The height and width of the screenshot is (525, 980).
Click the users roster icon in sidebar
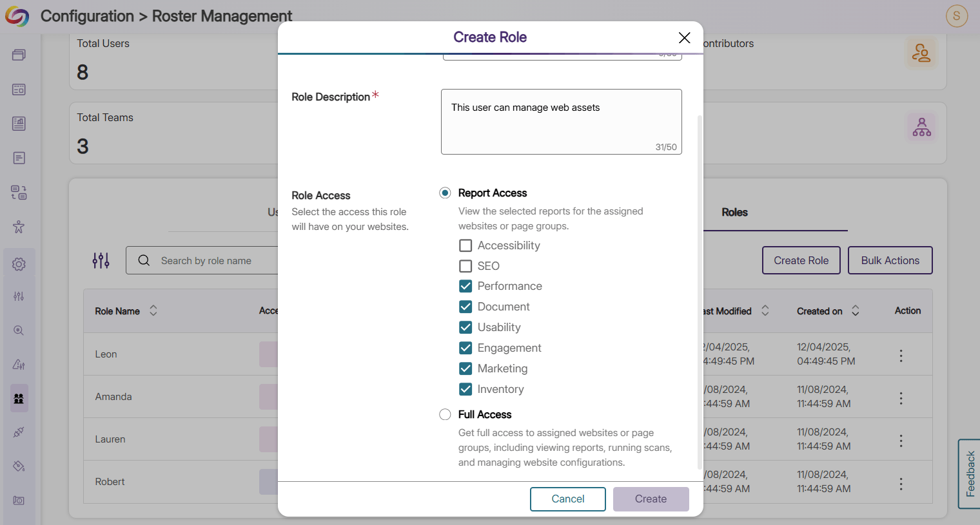coord(19,398)
